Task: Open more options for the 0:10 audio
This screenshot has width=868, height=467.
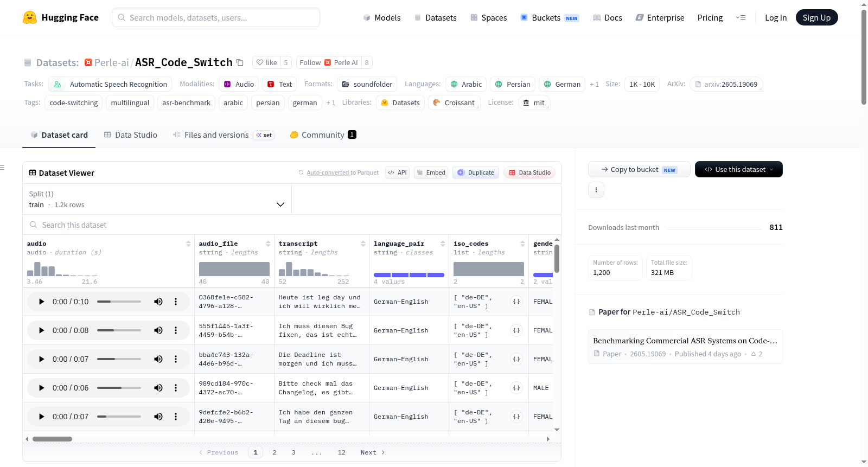Action: point(176,302)
